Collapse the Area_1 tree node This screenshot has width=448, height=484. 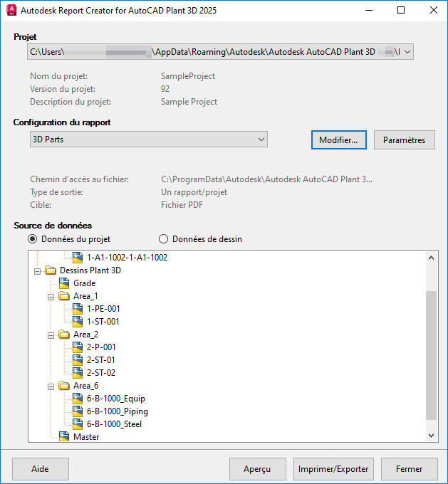(51, 297)
